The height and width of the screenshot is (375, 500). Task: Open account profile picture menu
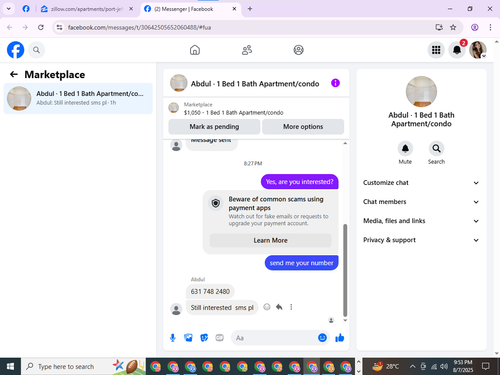[x=478, y=50]
